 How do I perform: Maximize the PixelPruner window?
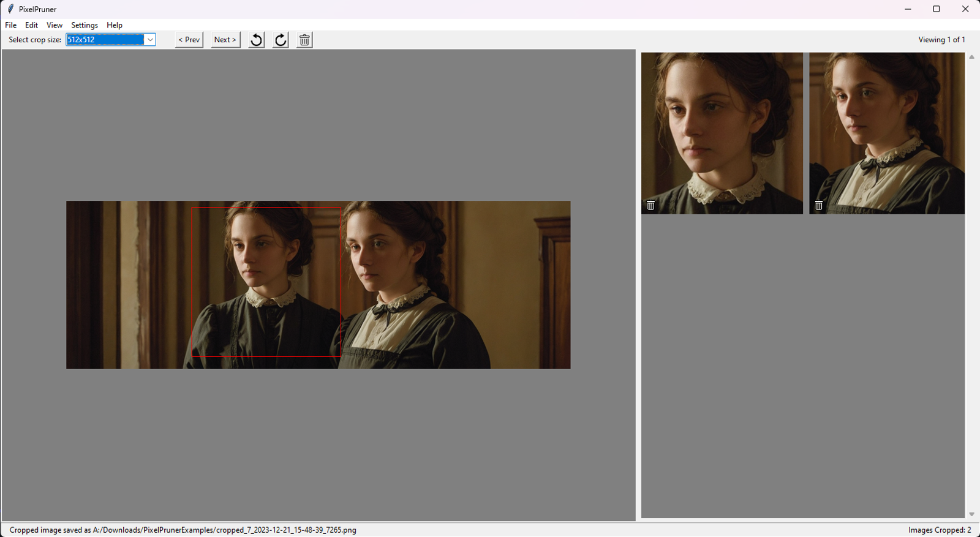(937, 9)
